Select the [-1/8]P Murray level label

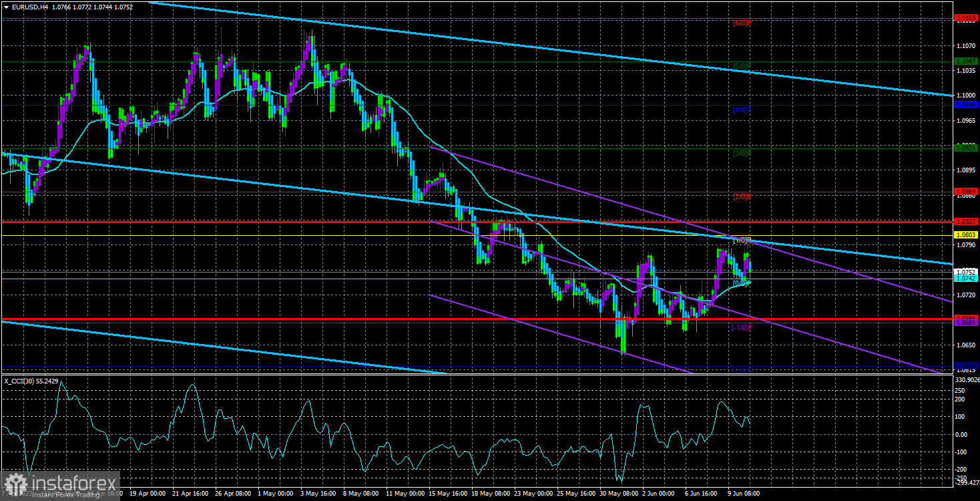coord(742,327)
